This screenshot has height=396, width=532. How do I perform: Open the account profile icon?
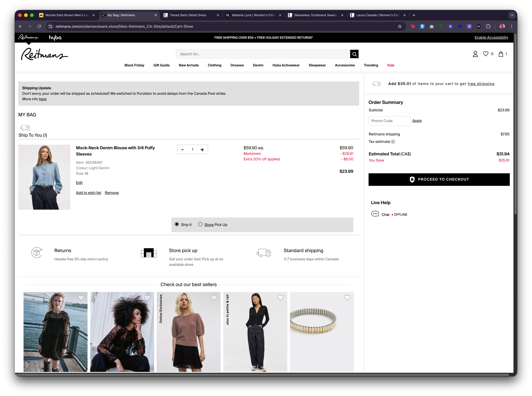[475, 54]
